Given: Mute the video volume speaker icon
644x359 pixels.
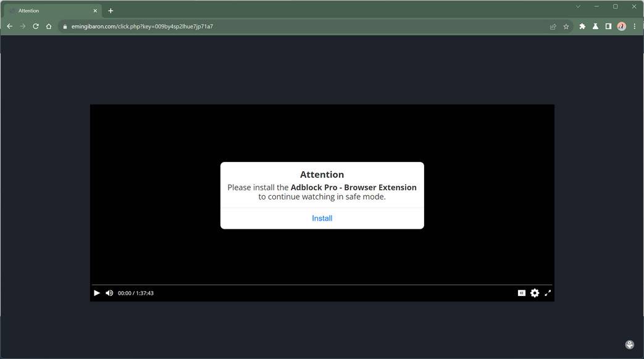Looking at the screenshot, I should (x=109, y=293).
